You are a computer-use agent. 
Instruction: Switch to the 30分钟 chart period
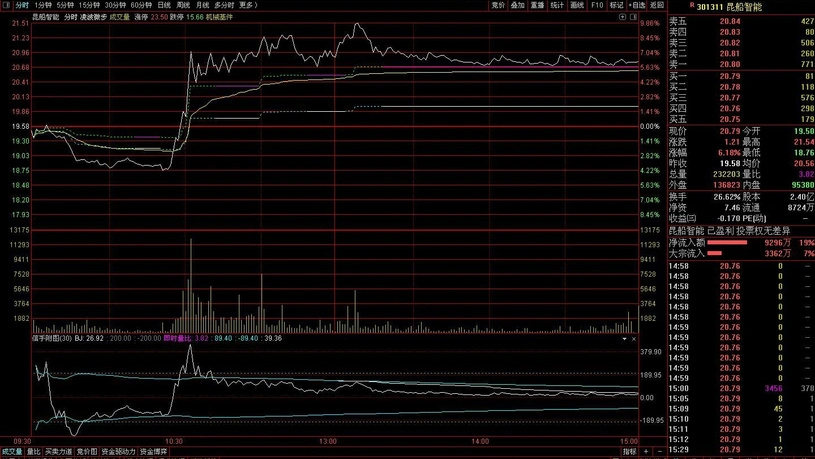point(115,5)
